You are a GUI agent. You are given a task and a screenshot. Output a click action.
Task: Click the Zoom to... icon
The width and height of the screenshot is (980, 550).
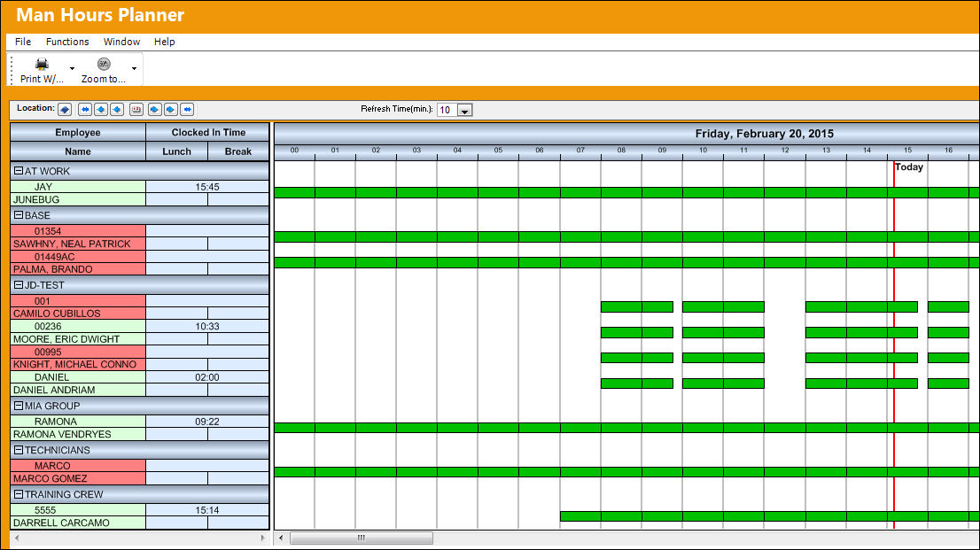104,64
